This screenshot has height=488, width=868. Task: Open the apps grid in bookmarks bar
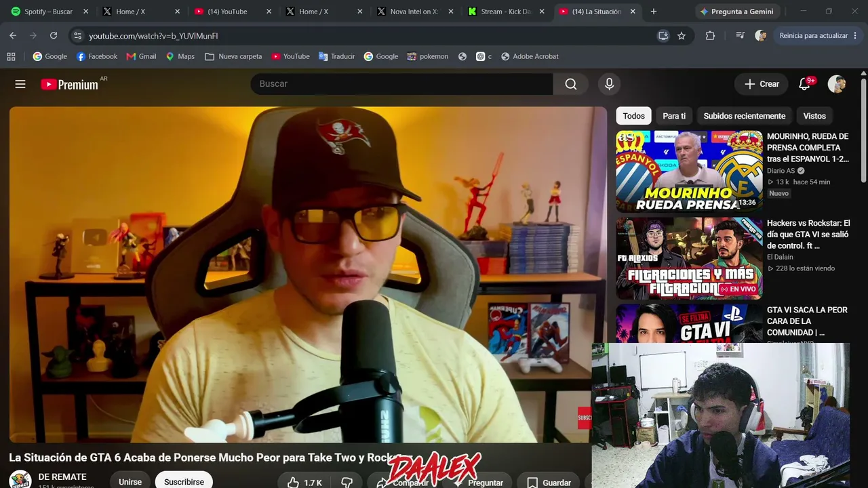11,56
